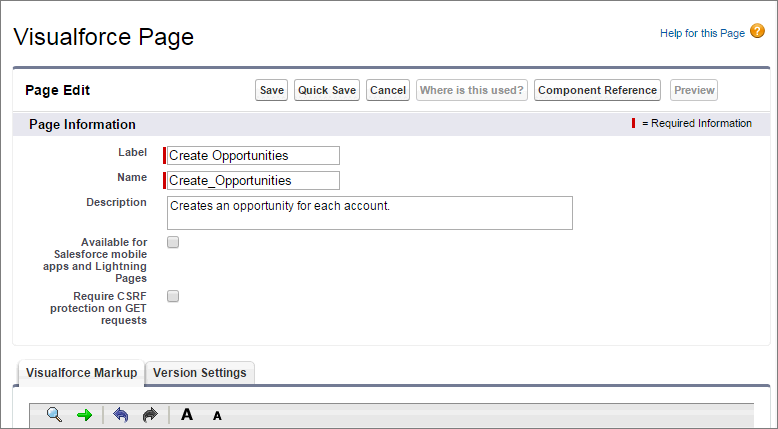Click the Name field with Create_Opportunities

[x=253, y=181]
